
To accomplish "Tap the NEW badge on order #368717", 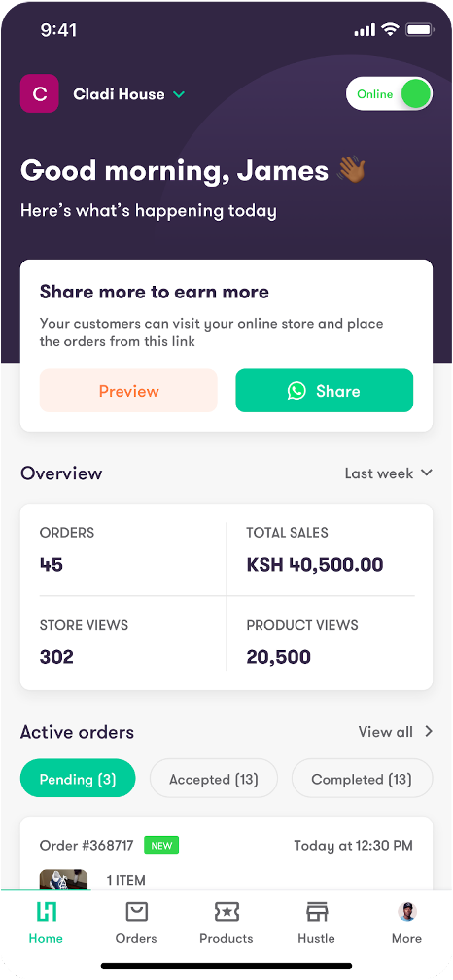I will [161, 846].
